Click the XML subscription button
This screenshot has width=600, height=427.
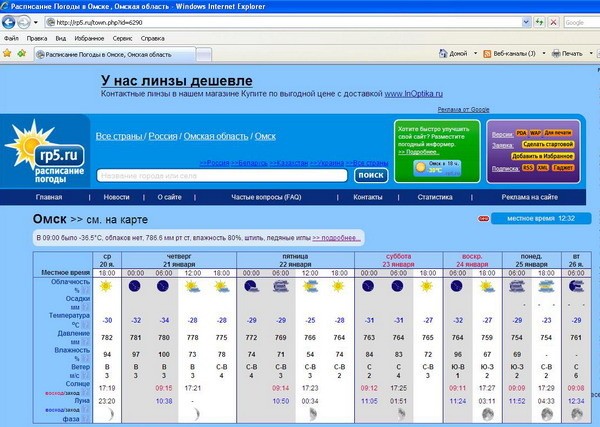pyautogui.click(x=542, y=168)
